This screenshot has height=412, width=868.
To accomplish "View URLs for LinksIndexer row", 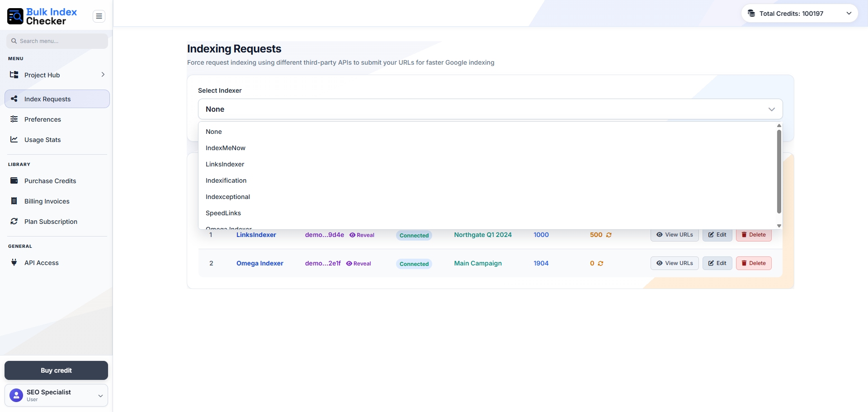I will 675,235.
